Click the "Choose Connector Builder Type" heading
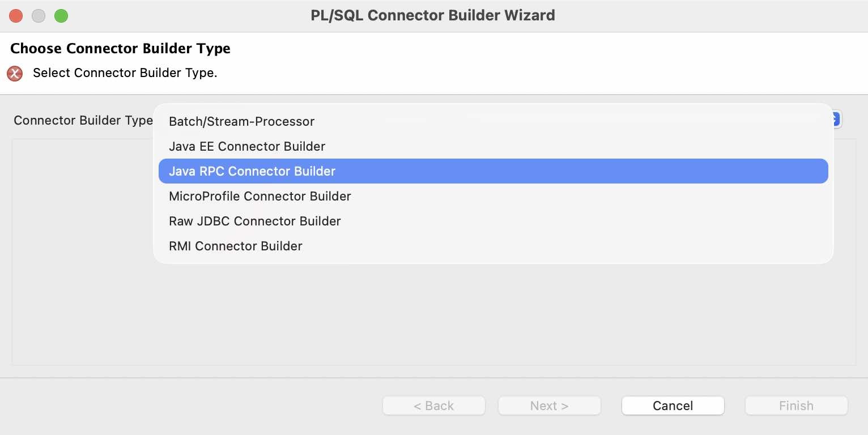 [x=120, y=49]
